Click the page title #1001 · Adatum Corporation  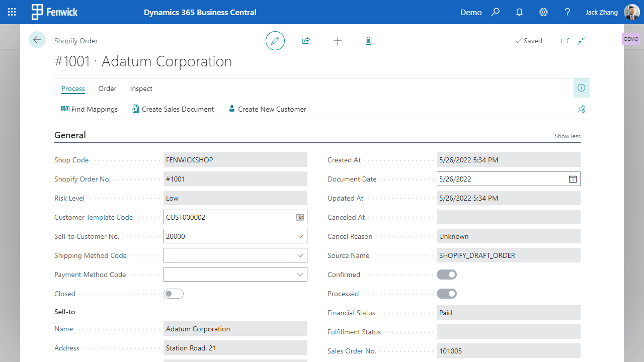(143, 61)
